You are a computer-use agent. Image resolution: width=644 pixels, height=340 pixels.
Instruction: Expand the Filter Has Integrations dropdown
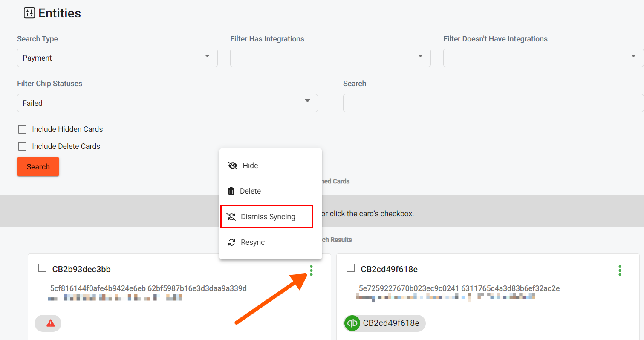(330, 58)
